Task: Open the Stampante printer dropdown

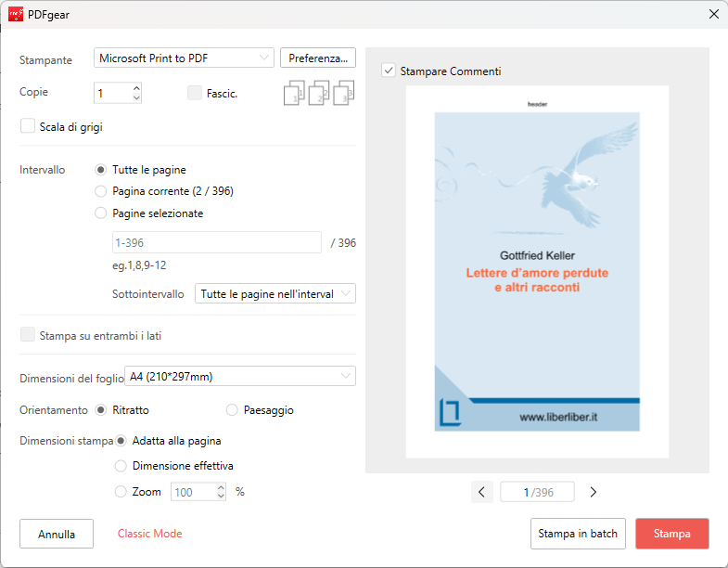Action: (184, 58)
